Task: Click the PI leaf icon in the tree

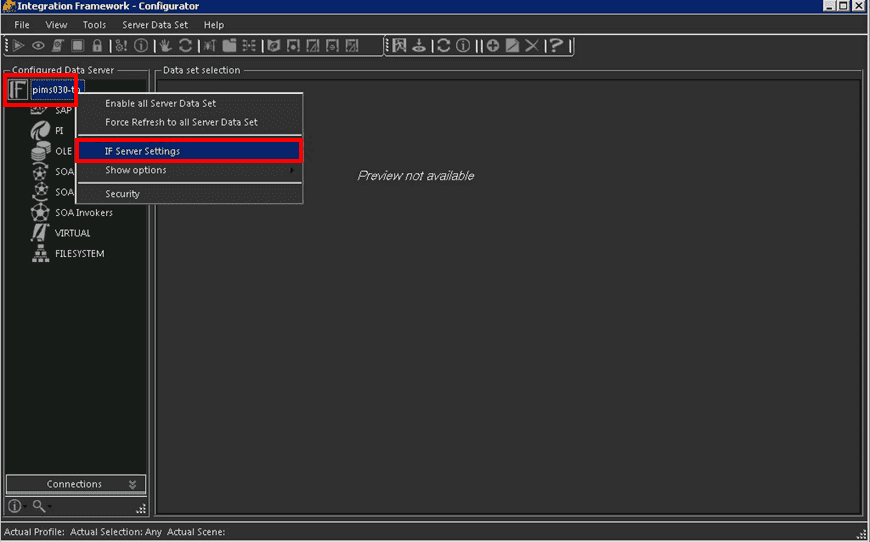Action: (x=40, y=131)
